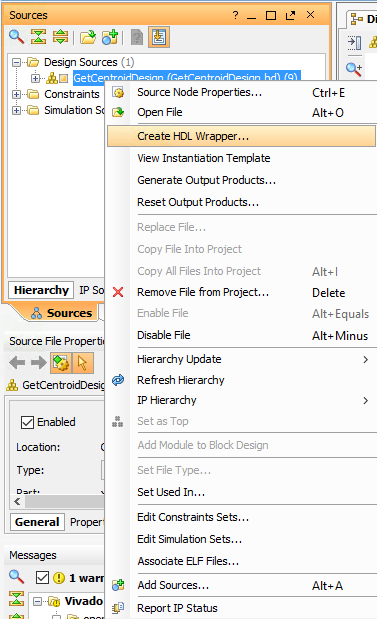Click the forward arrow in Source File Properties
Screen dimensions: 377x619
(x=39, y=362)
